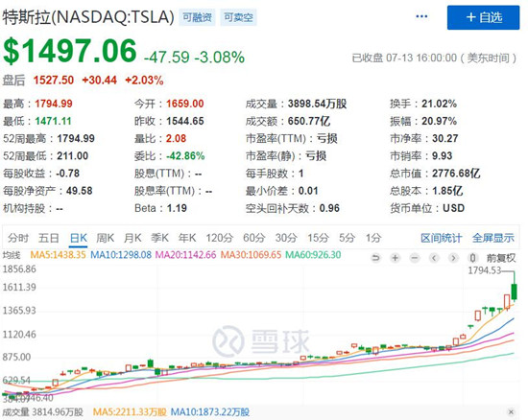Image resolution: width=528 pixels, height=420 pixels.
Task: Click the 今开 value 1659.00
Action: tap(185, 104)
